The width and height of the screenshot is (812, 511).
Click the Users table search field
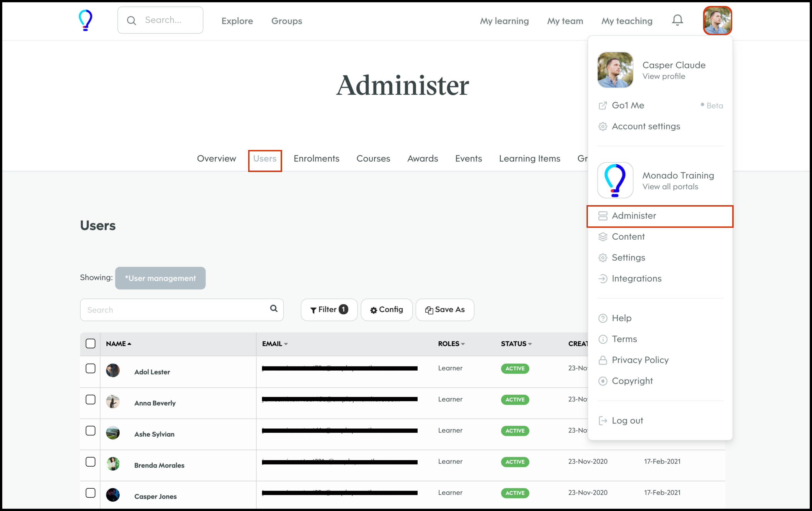pyautogui.click(x=175, y=310)
